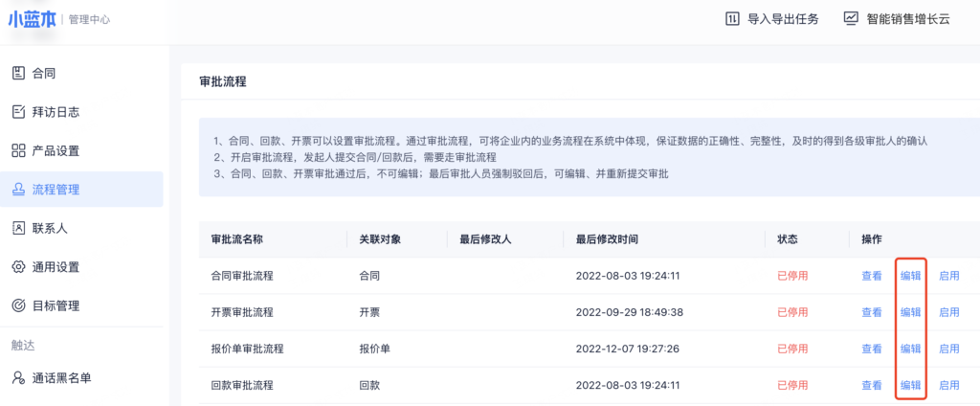The width and height of the screenshot is (980, 406).
Task: Enable the 回款审批流程 via 启用
Action: click(948, 385)
